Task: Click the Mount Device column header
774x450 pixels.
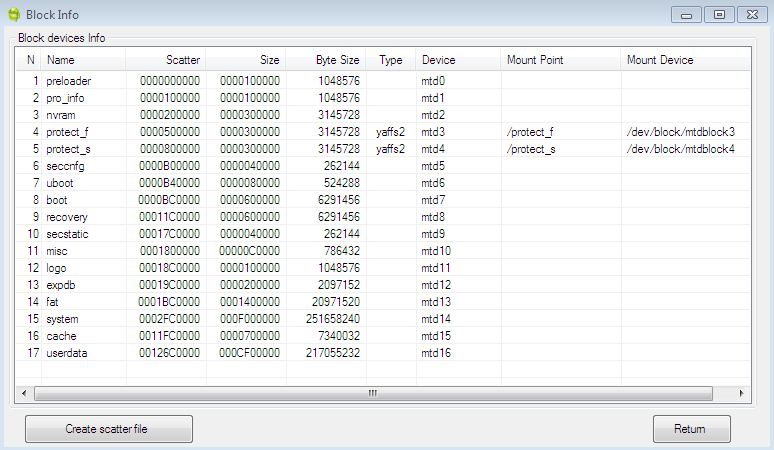Action: point(685,60)
